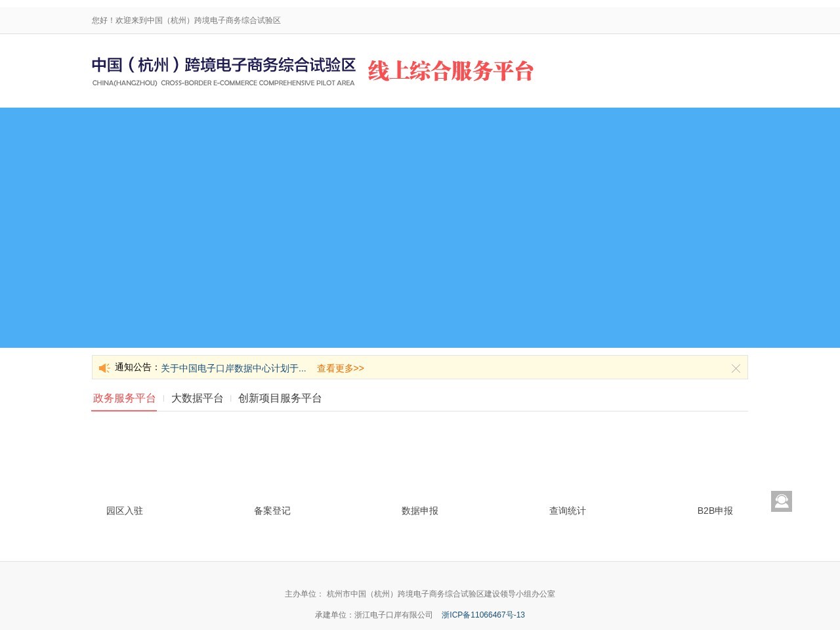Click the welcome text 您好！欢迎来到中国（杭州）跨境电子商务综合试验区
840x630 pixels.
tap(186, 20)
